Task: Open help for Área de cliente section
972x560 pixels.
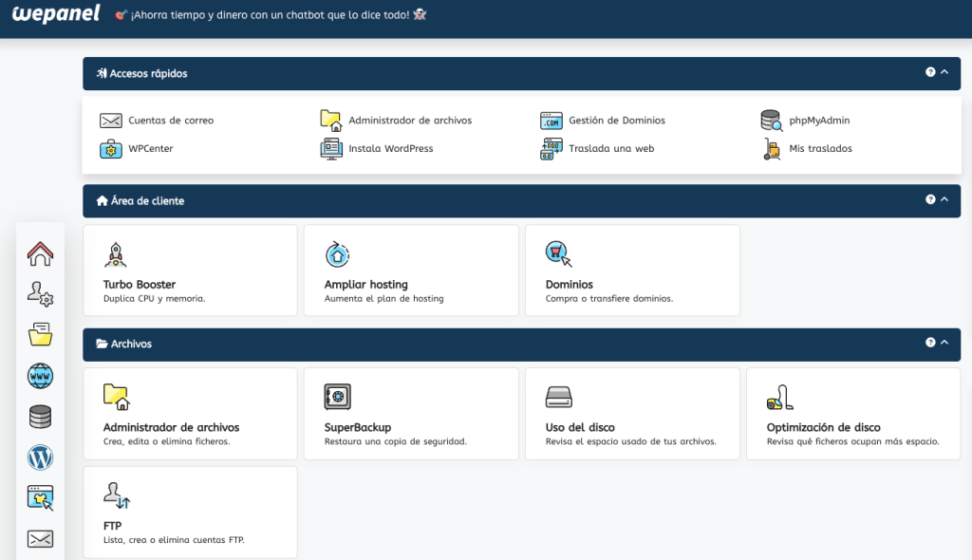Action: [930, 199]
